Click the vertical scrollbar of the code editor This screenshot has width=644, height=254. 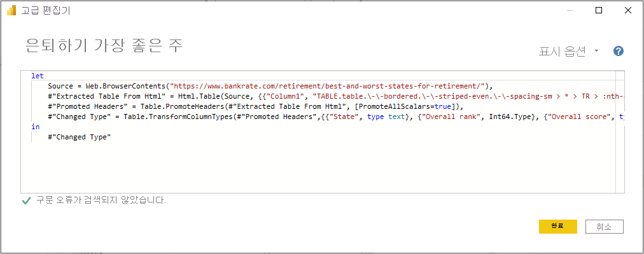(x=620, y=131)
